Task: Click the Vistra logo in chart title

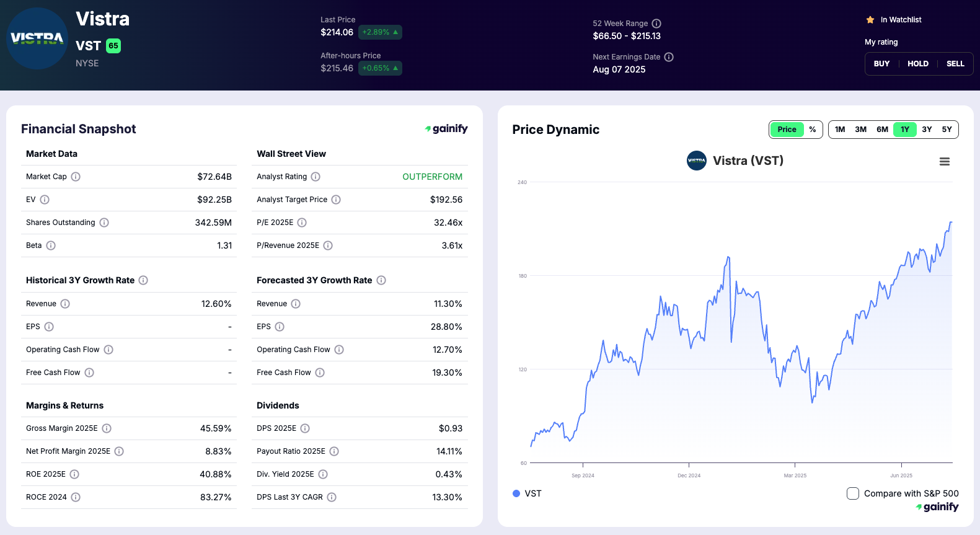Action: coord(697,161)
